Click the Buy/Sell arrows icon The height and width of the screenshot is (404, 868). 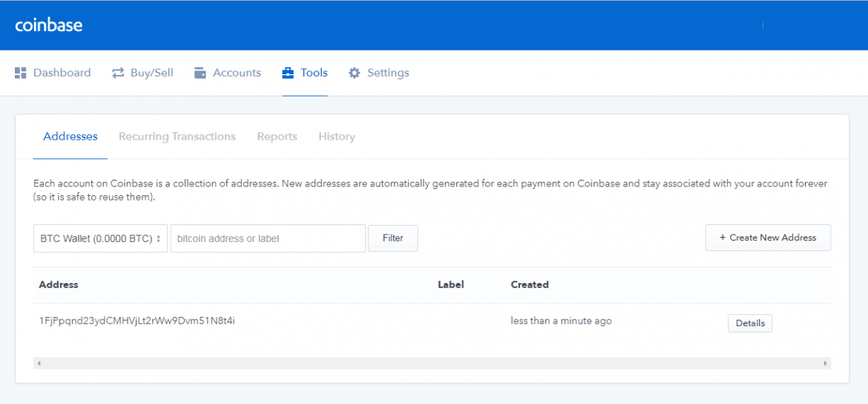coord(118,73)
